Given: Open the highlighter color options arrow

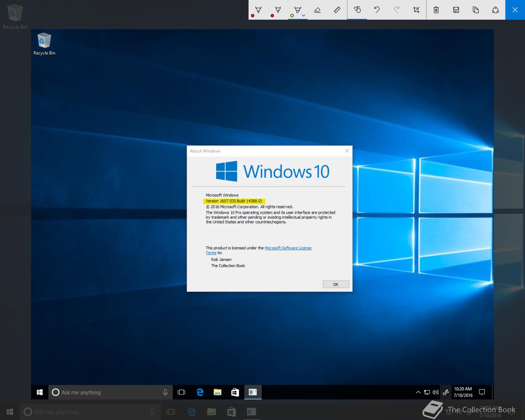Looking at the screenshot, I should coord(304,16).
